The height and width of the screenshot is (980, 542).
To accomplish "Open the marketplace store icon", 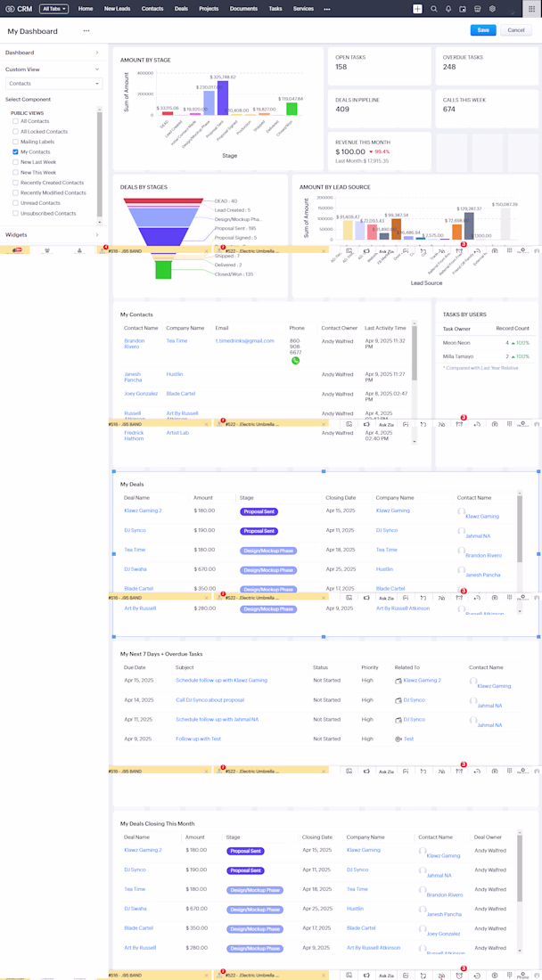I will (478, 9).
